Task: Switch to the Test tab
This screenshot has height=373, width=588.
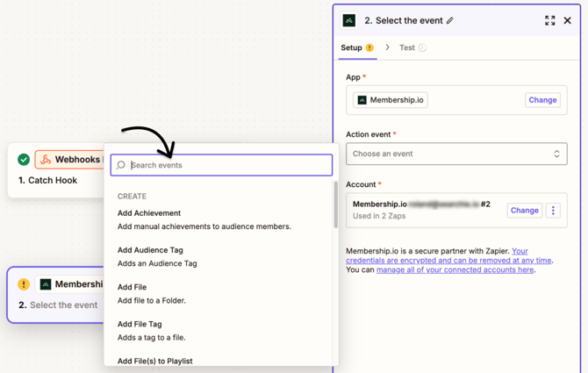Action: tap(412, 47)
